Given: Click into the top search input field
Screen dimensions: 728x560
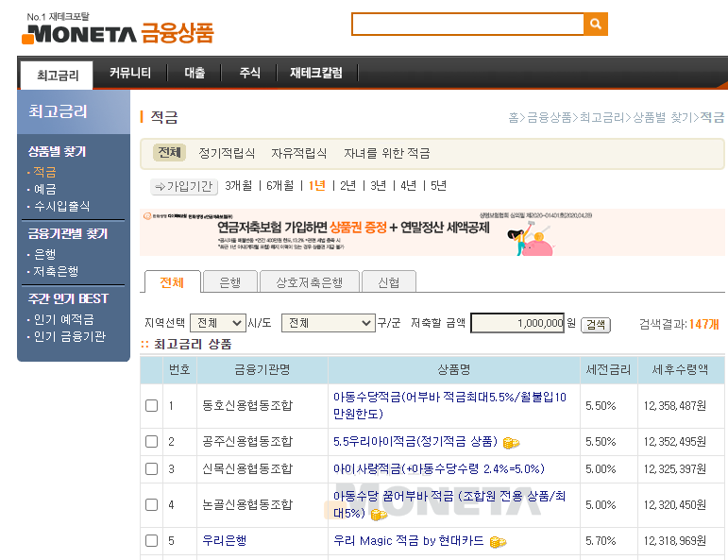Looking at the screenshot, I should [x=467, y=25].
